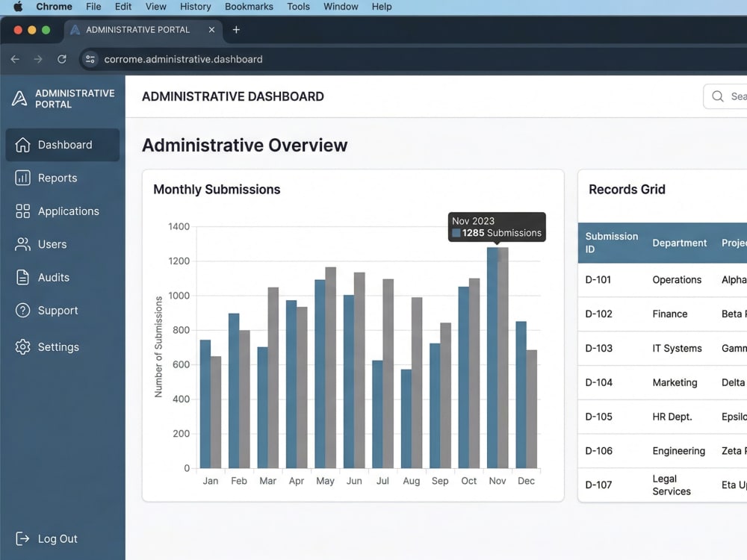This screenshot has width=747, height=560.
Task: Close the ADMINISTRATIVE PORTAL tab
Action: coord(211,30)
